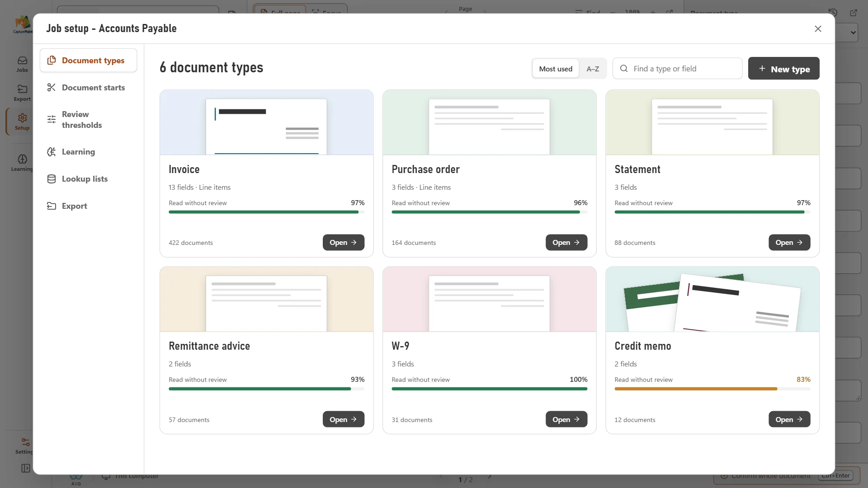Click the '422 documents' count
868x488 pixels.
(190, 243)
